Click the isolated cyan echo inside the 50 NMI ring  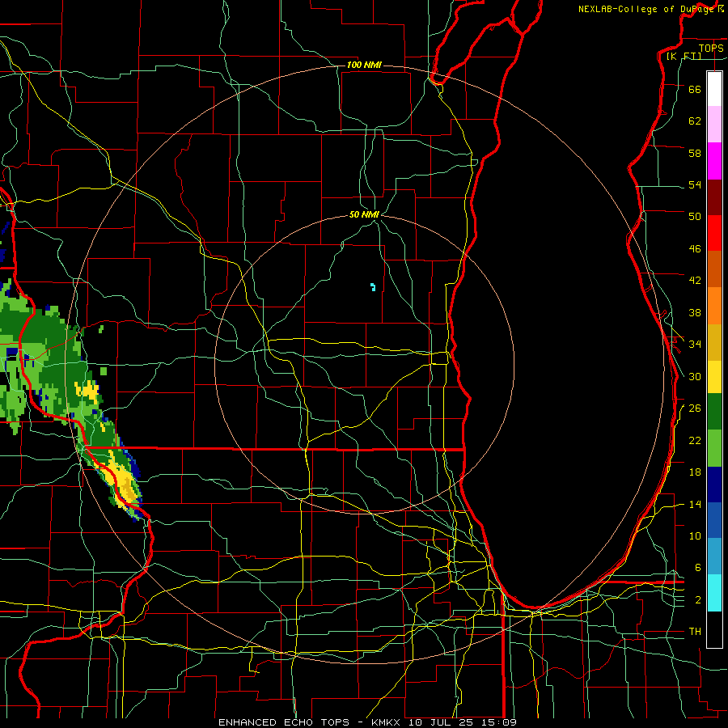pyautogui.click(x=373, y=287)
